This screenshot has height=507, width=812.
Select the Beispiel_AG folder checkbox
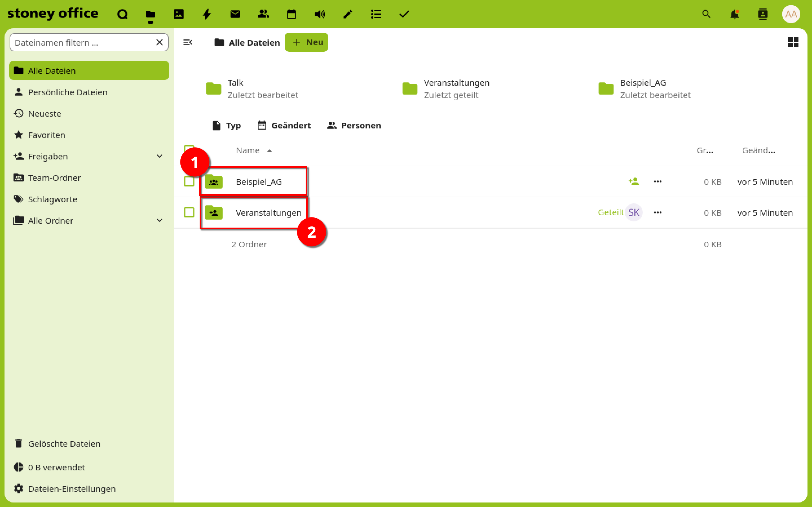coord(189,181)
